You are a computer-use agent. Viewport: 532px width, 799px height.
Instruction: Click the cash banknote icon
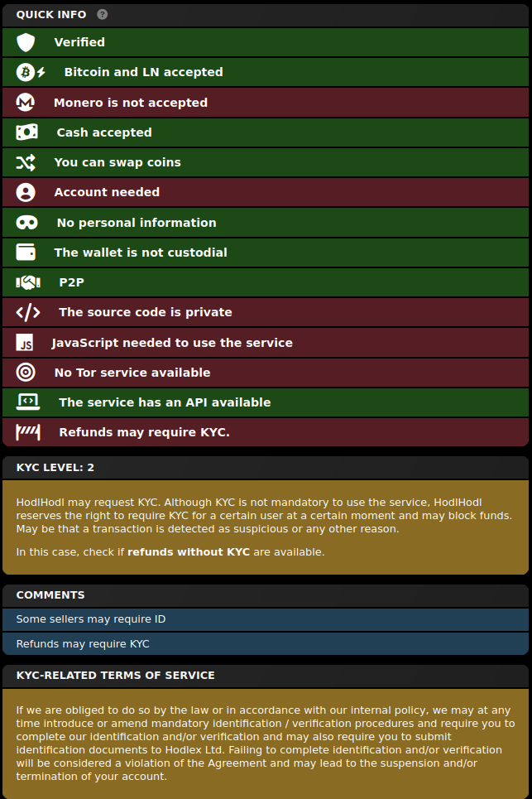(x=26, y=132)
